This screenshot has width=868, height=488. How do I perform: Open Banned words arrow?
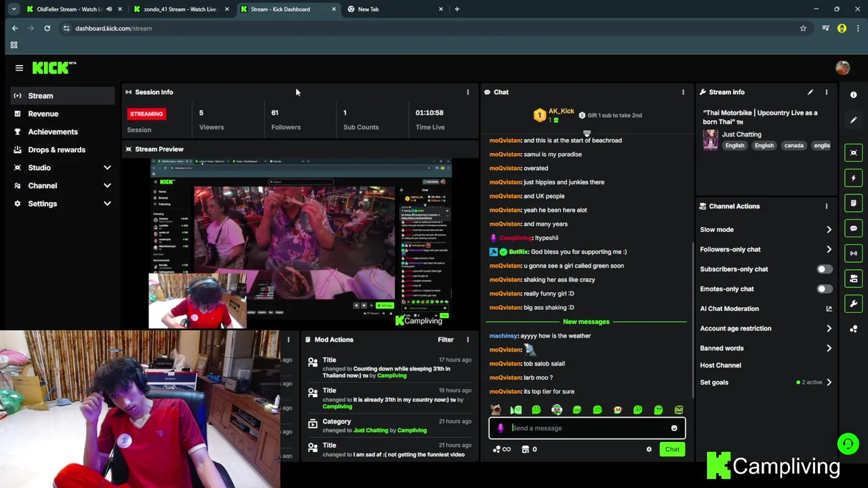tap(829, 348)
